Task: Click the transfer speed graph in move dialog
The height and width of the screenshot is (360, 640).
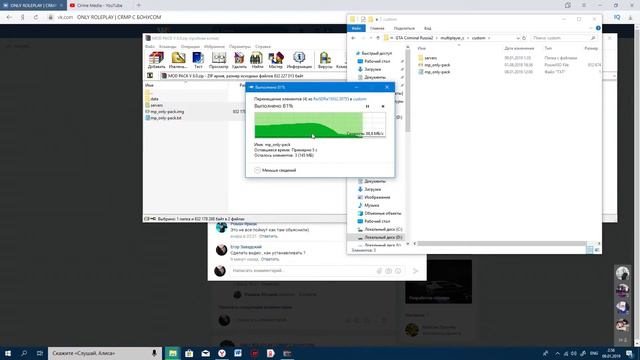Action: coord(320,125)
